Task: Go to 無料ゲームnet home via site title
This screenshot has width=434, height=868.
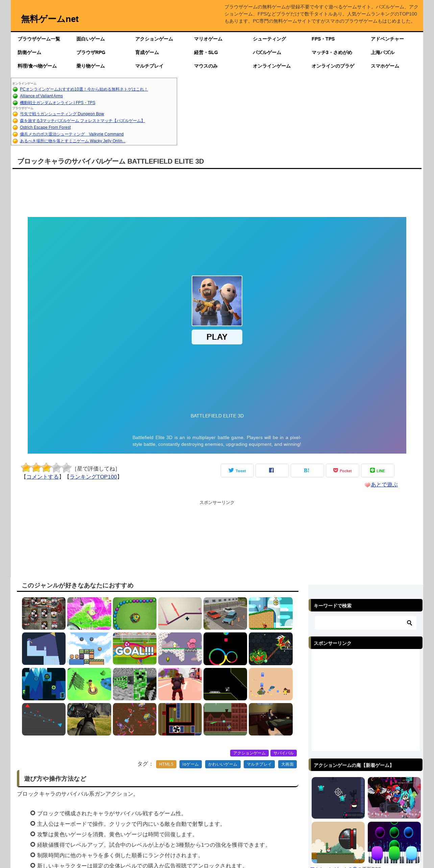Action: [x=50, y=19]
